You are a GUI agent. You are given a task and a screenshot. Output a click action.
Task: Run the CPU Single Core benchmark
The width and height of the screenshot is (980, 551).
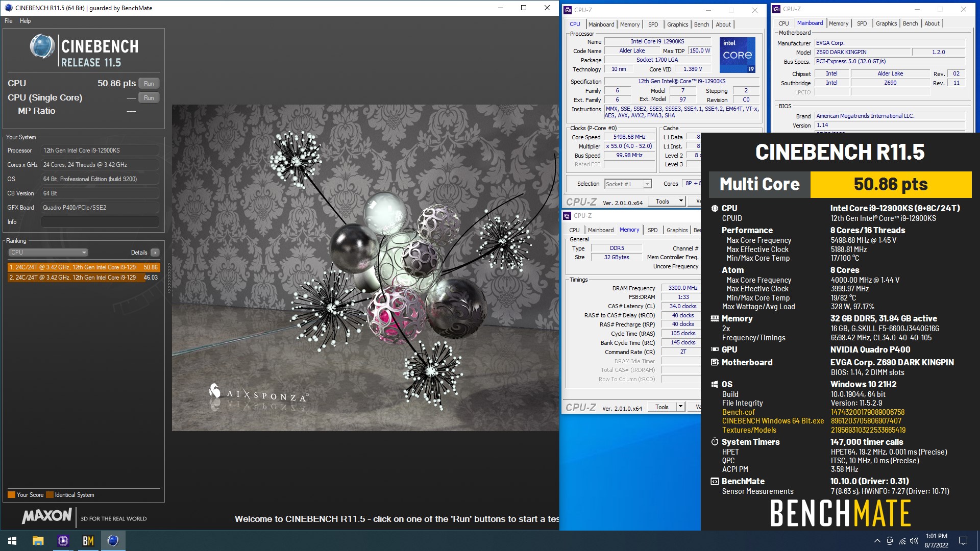click(x=149, y=98)
